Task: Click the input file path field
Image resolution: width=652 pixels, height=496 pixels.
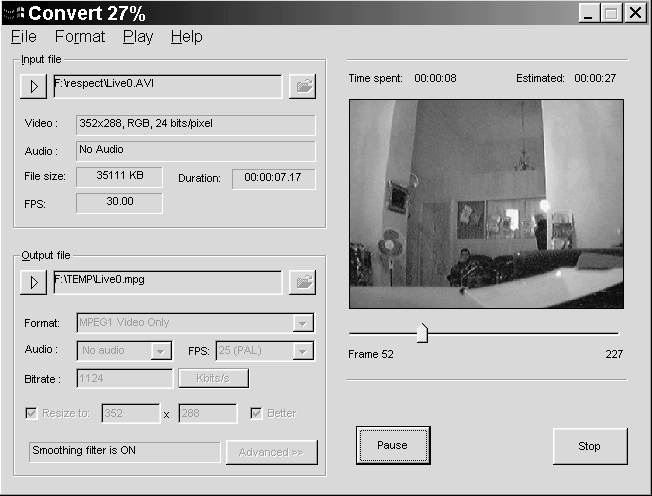Action: [x=168, y=86]
